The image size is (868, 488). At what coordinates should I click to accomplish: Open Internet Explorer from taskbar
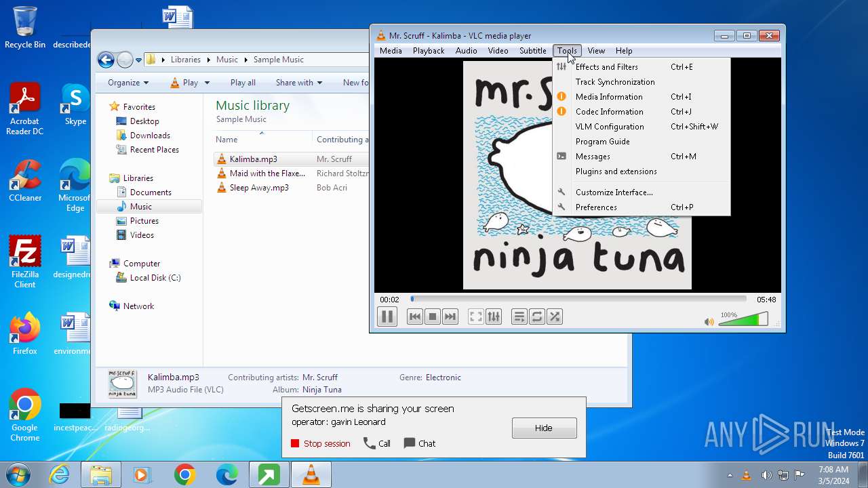pyautogui.click(x=60, y=475)
